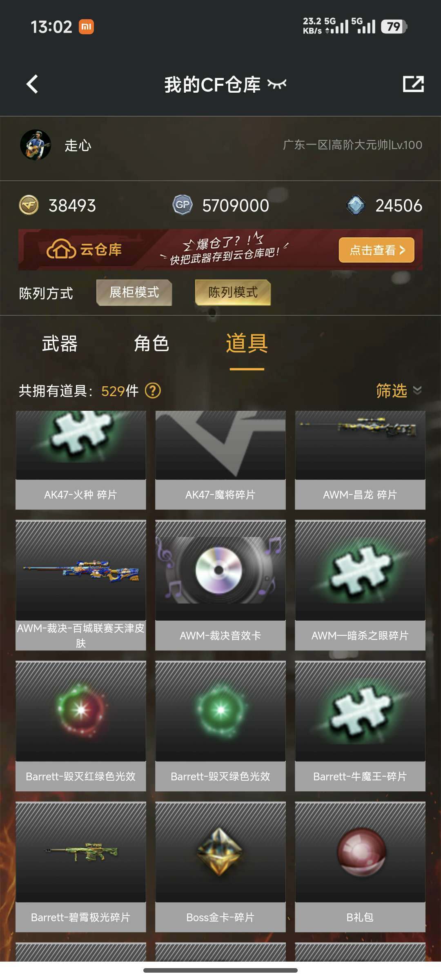The width and height of the screenshot is (441, 980).
Task: Tap the share export icon
Action: click(413, 84)
